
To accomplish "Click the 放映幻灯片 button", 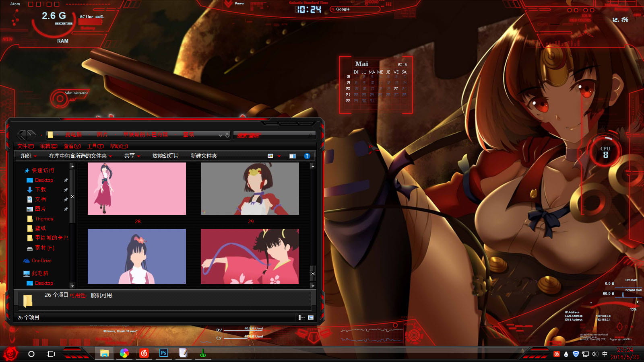I will click(x=165, y=156).
